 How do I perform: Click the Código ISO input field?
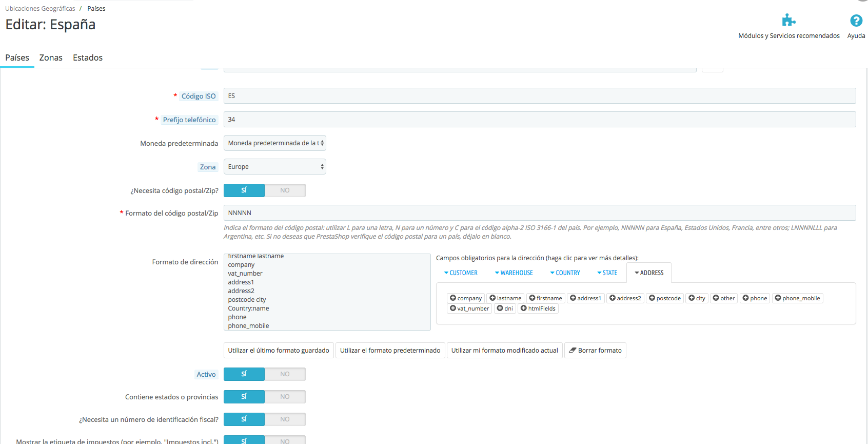pos(539,96)
